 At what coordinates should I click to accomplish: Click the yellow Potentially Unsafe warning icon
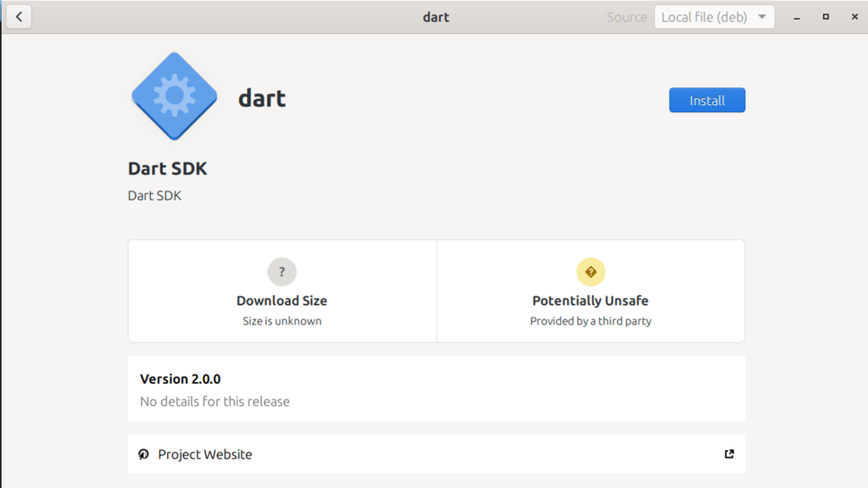click(x=591, y=272)
